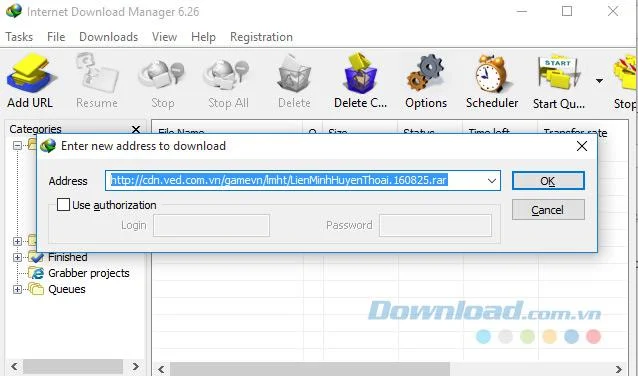Open the Tasks menu
The width and height of the screenshot is (638, 376).
pyautogui.click(x=19, y=37)
